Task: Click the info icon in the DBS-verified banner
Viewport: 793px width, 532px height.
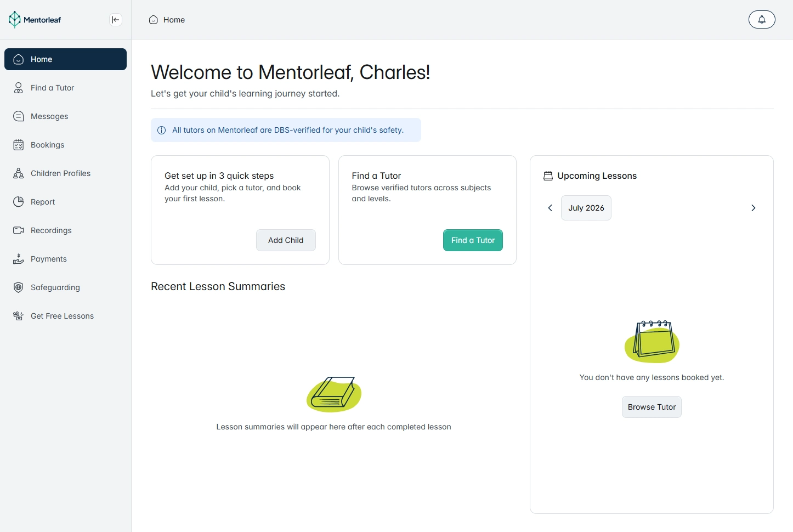Action: point(162,131)
